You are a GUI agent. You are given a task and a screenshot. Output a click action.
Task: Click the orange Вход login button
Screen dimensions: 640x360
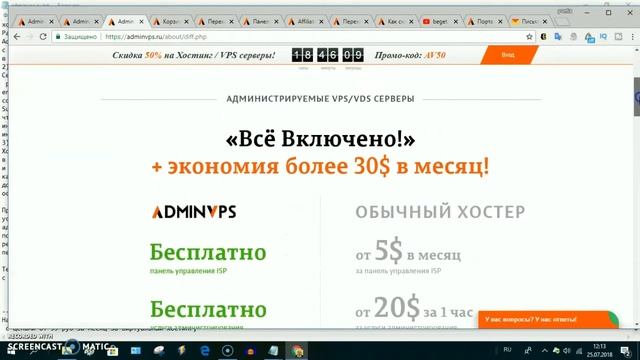[509, 55]
